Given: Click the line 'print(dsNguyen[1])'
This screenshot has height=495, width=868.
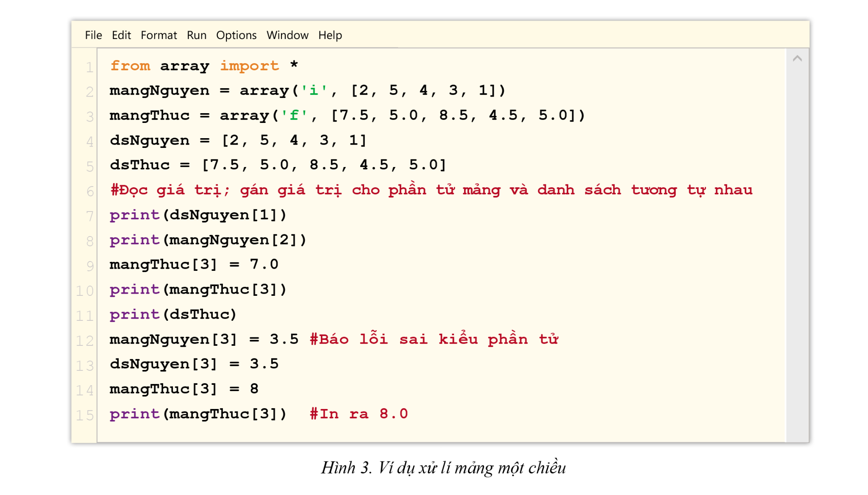Looking at the screenshot, I should 198,214.
